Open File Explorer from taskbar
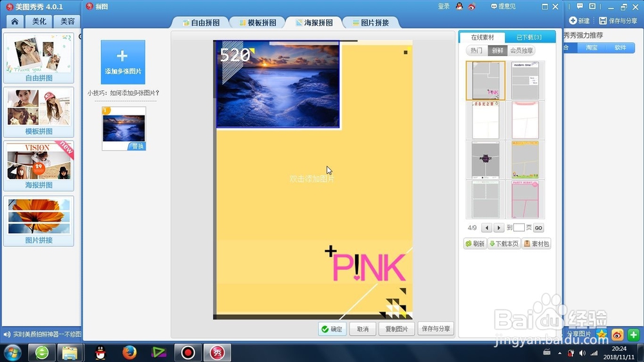 [x=70, y=352]
